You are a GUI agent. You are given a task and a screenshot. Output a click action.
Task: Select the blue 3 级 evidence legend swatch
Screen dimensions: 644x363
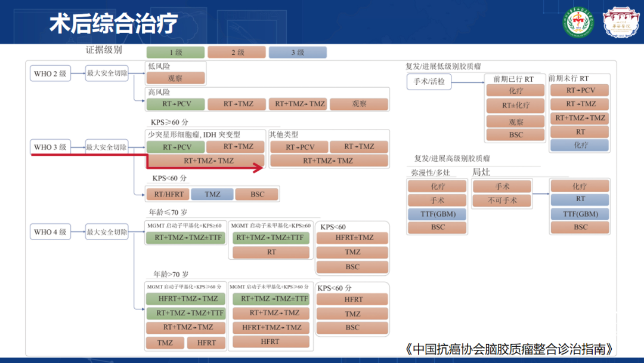click(x=297, y=53)
